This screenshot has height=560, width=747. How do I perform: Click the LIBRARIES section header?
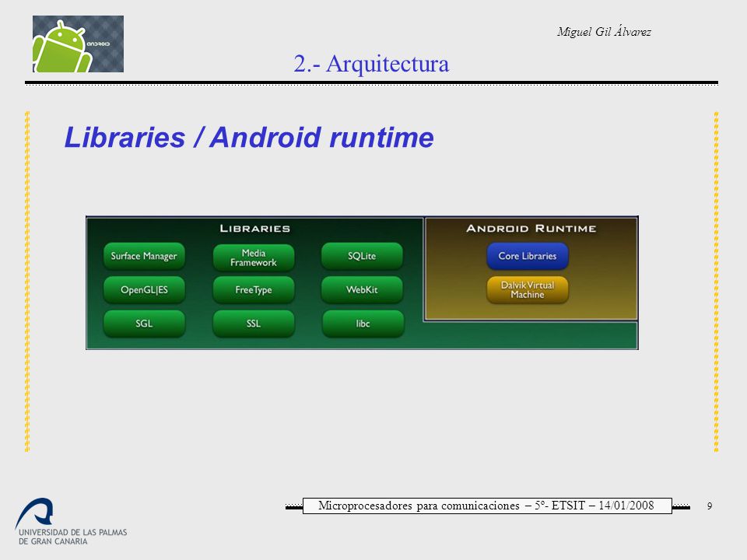click(255, 229)
